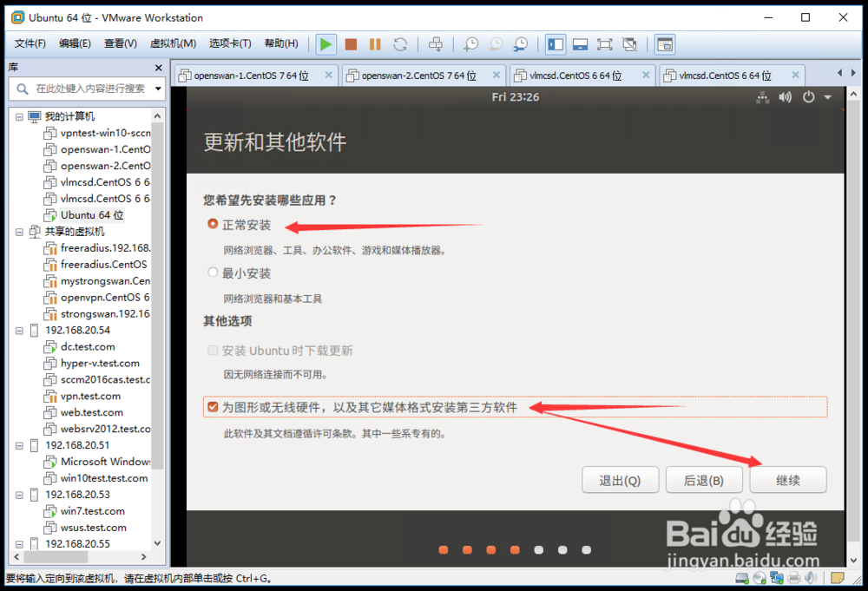Click the Ubuntu volume speaker icon
The height and width of the screenshot is (591, 868).
coord(785,97)
